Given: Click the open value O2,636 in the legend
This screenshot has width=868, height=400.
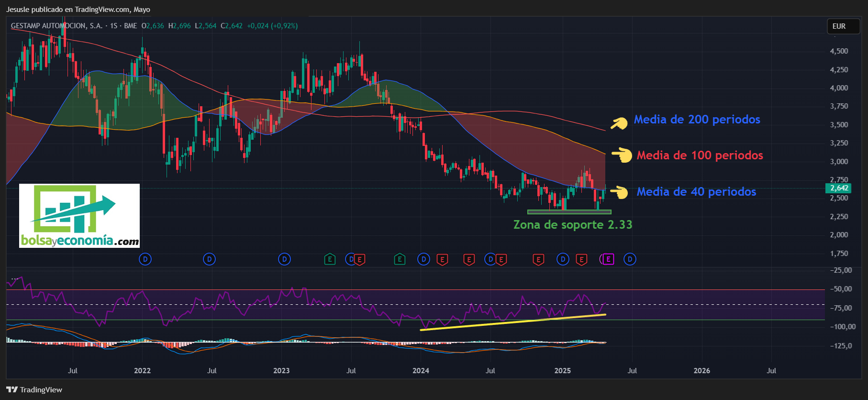Looking at the screenshot, I should tap(153, 26).
